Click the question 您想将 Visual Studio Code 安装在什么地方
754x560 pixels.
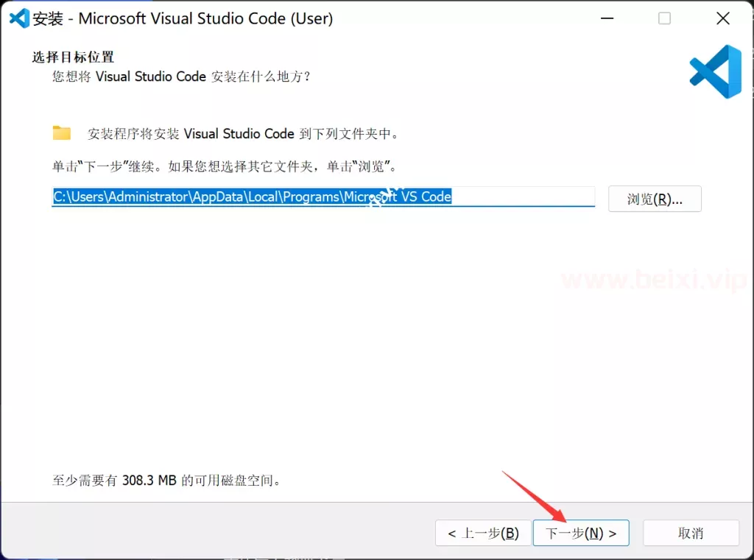[181, 77]
